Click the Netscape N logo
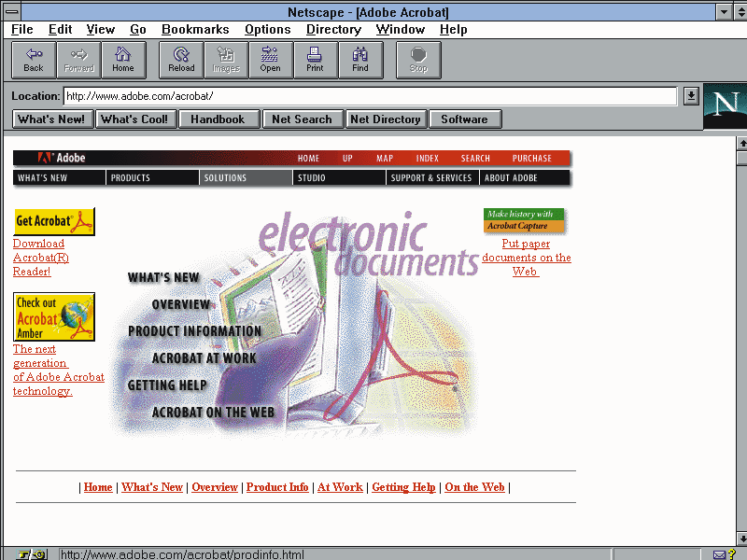 [x=726, y=105]
